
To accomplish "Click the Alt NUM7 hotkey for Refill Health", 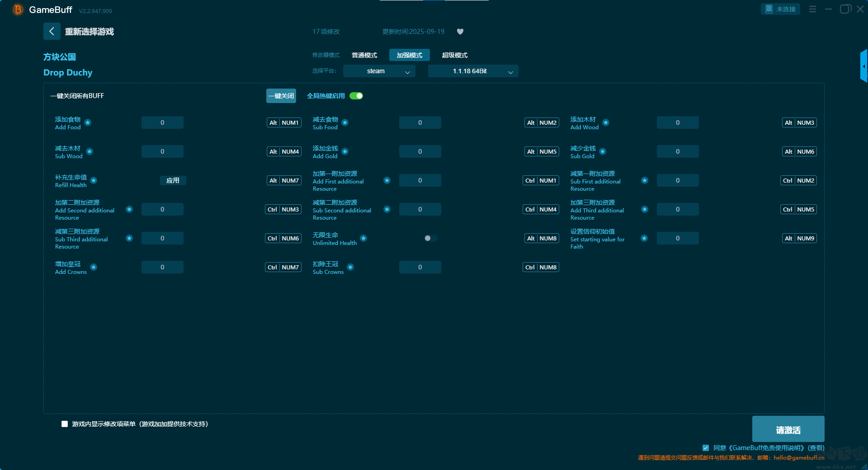I will (x=284, y=180).
